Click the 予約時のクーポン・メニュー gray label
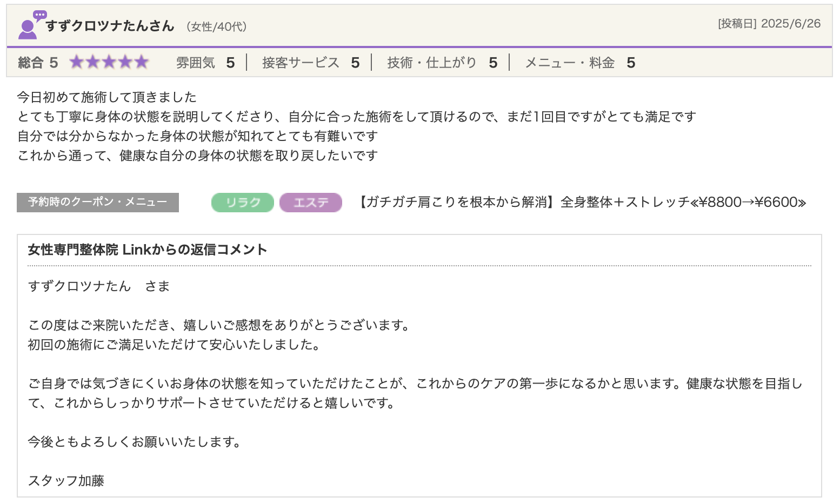 (x=98, y=202)
